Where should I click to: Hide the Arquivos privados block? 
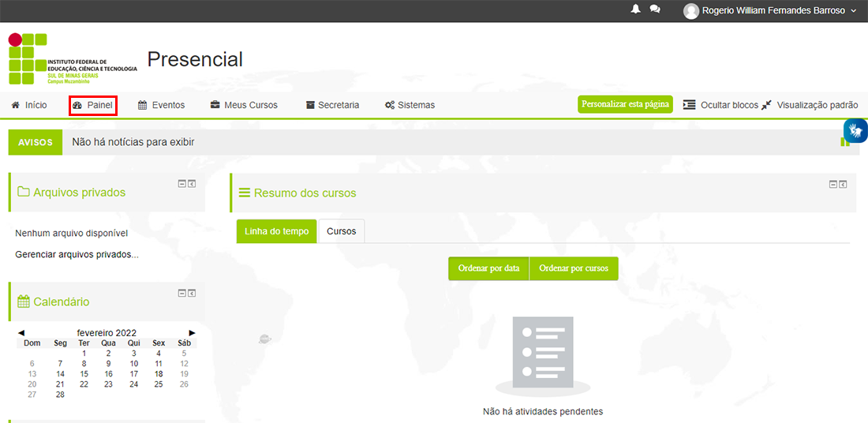pos(181,183)
